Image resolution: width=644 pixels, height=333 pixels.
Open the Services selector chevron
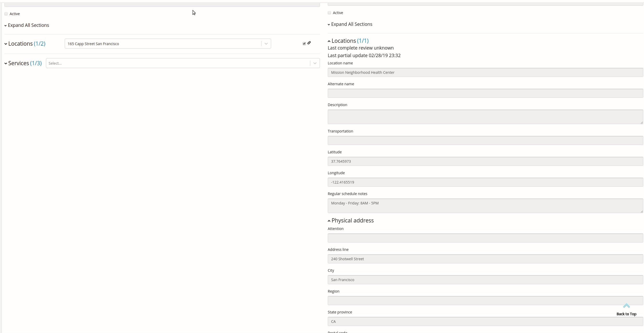315,63
